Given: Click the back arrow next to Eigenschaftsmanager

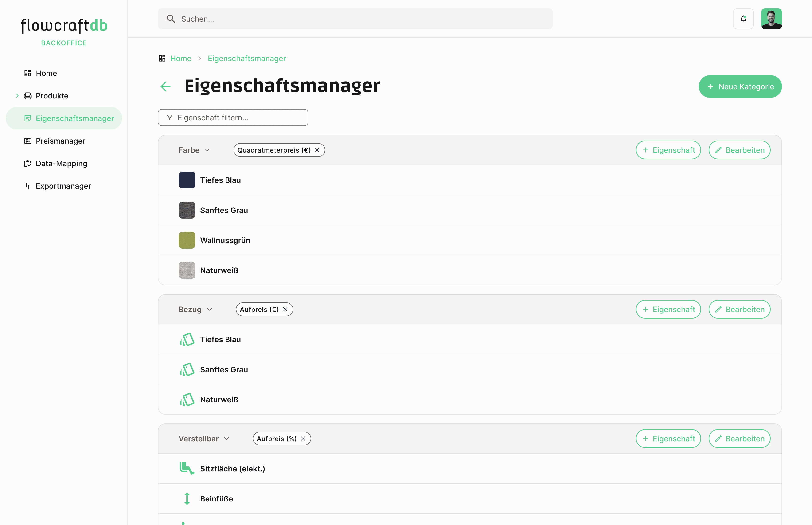Looking at the screenshot, I should [166, 86].
